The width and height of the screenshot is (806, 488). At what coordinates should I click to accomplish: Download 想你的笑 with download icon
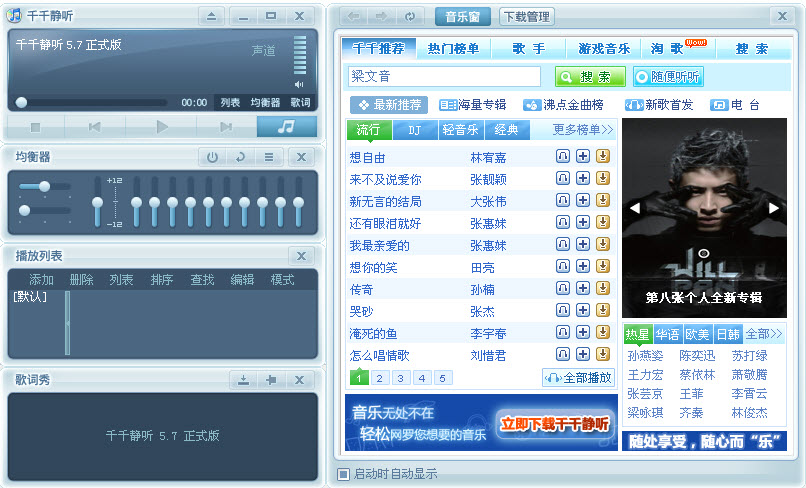(x=603, y=266)
